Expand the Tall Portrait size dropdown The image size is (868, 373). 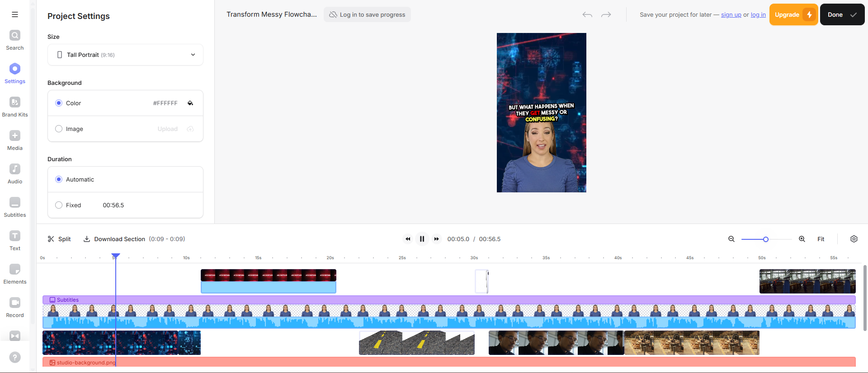pos(125,55)
